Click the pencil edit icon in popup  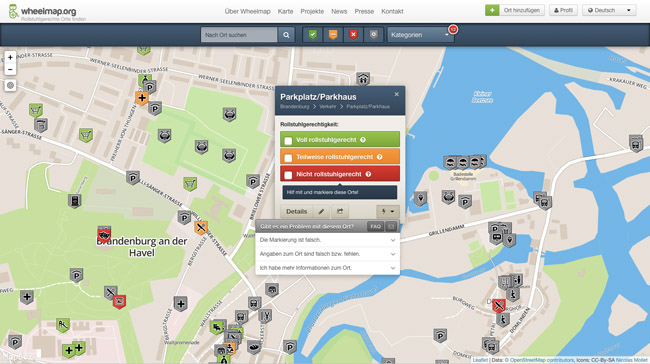tap(321, 211)
